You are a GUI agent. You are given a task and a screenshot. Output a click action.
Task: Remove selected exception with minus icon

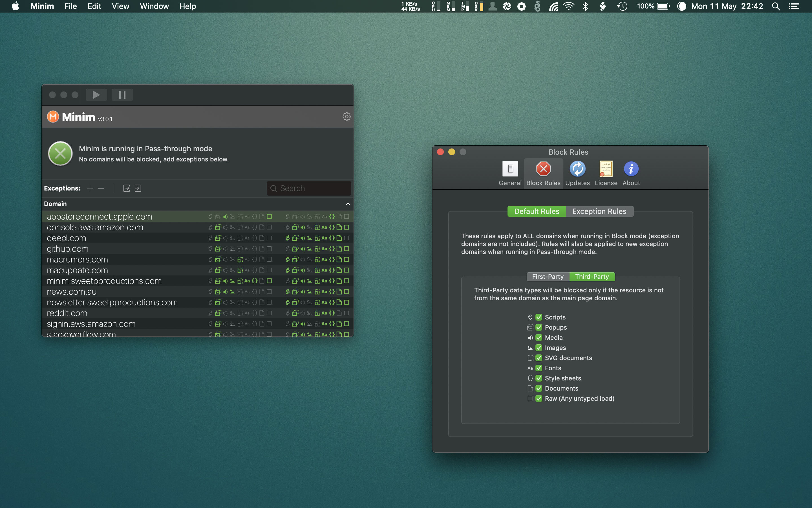click(x=101, y=188)
